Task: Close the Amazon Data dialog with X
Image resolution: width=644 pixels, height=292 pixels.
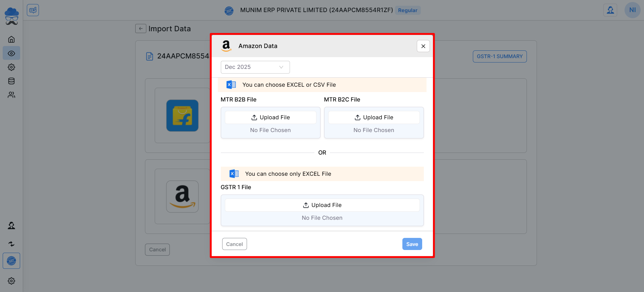Action: [423, 46]
